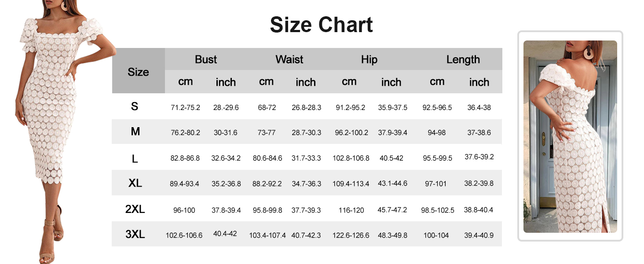Select the Waist column header

pyautogui.click(x=289, y=59)
